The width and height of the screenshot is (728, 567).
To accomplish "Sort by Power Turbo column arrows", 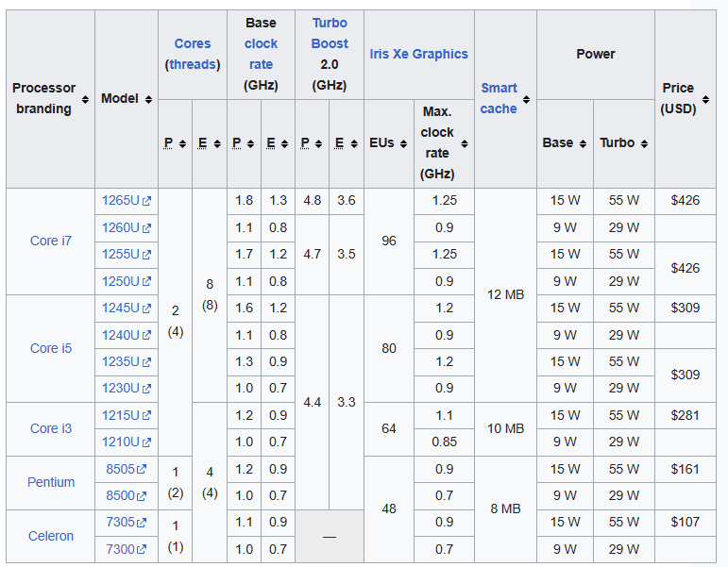I will click(644, 143).
